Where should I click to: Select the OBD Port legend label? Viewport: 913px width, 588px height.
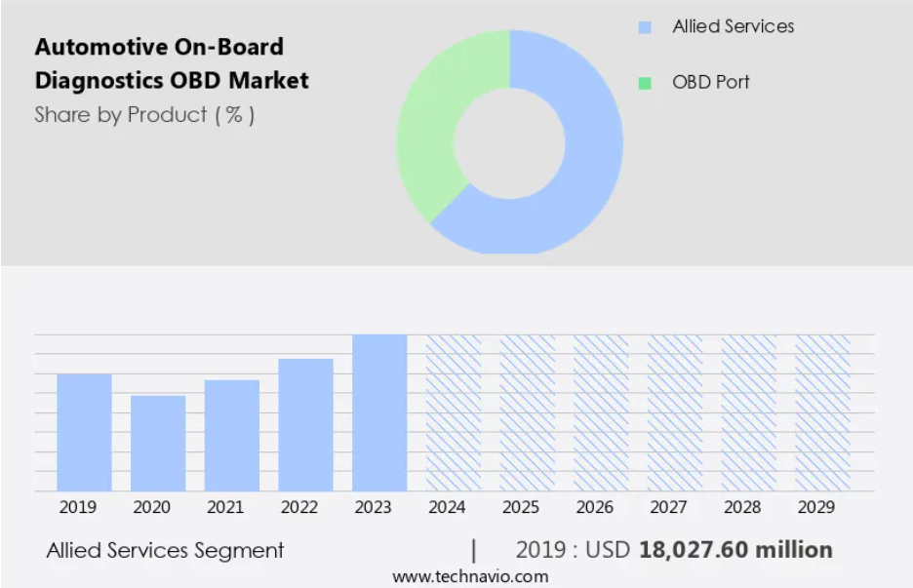(x=711, y=82)
